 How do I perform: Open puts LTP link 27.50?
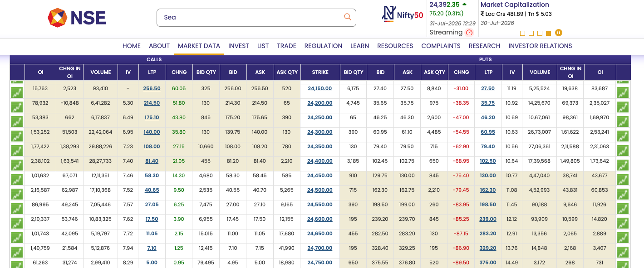point(488,88)
